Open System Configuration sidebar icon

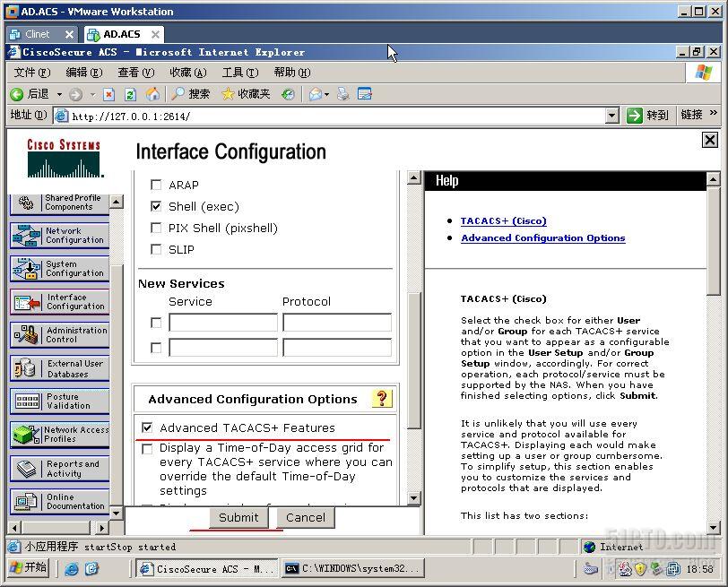click(26, 269)
